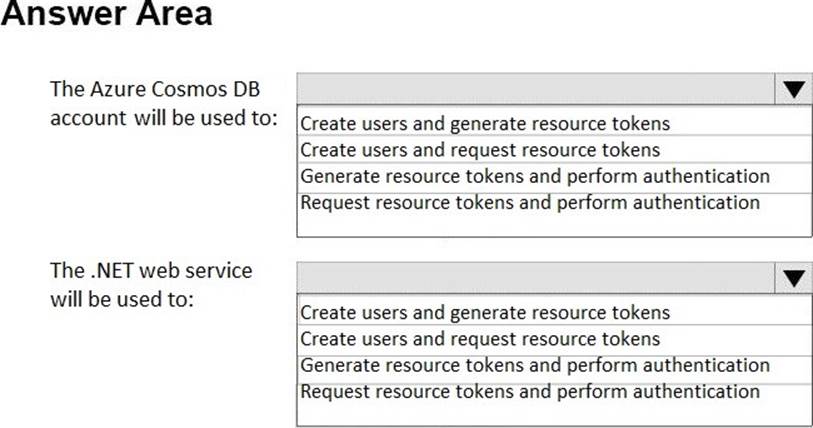This screenshot has width=813, height=428.
Task: Choose .NET option 'Create users and generate resource tokens'
Action: [485, 312]
